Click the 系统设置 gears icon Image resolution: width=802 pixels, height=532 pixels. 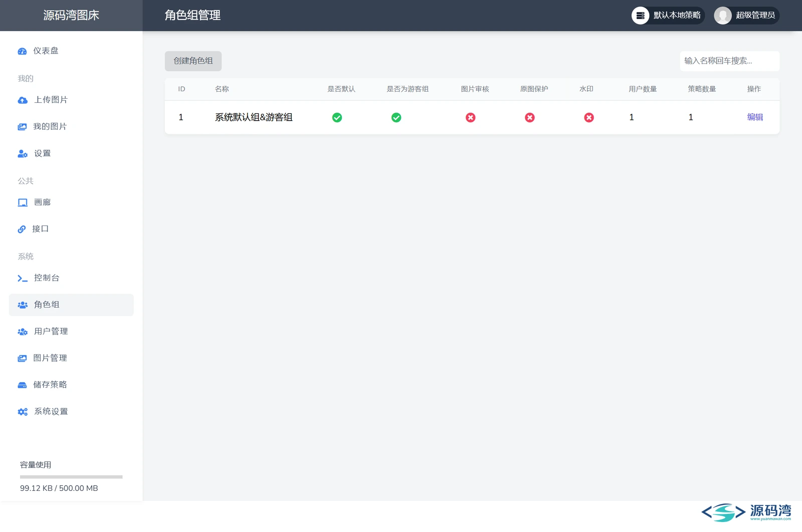(x=23, y=412)
